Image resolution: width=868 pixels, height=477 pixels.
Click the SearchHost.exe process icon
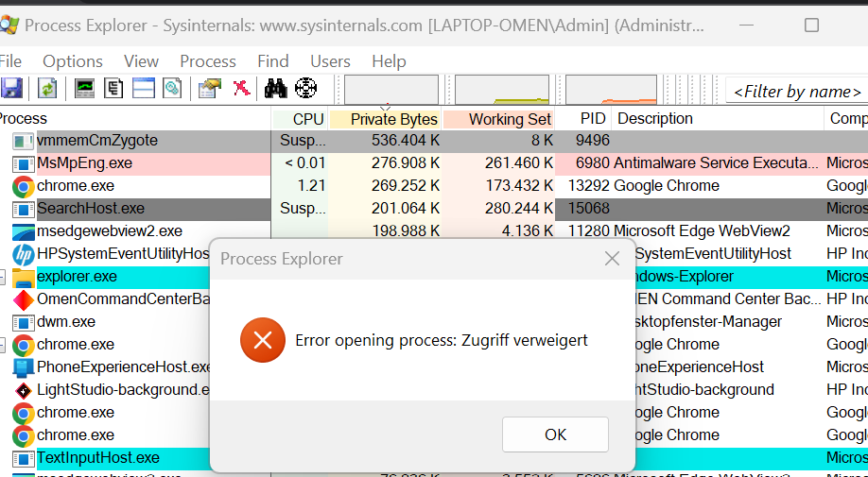[24, 210]
